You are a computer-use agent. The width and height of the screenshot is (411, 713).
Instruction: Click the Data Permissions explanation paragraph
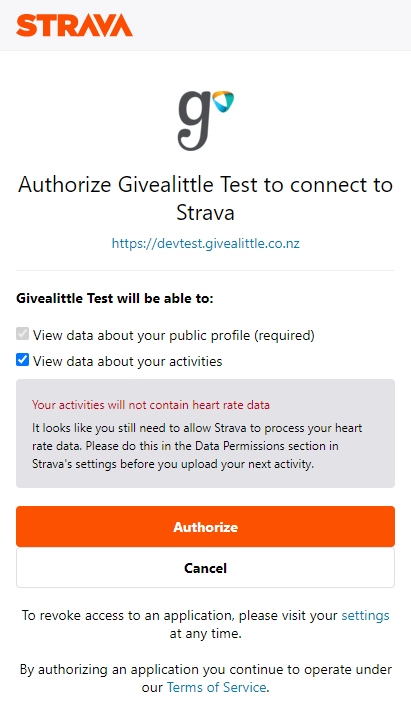pos(197,446)
